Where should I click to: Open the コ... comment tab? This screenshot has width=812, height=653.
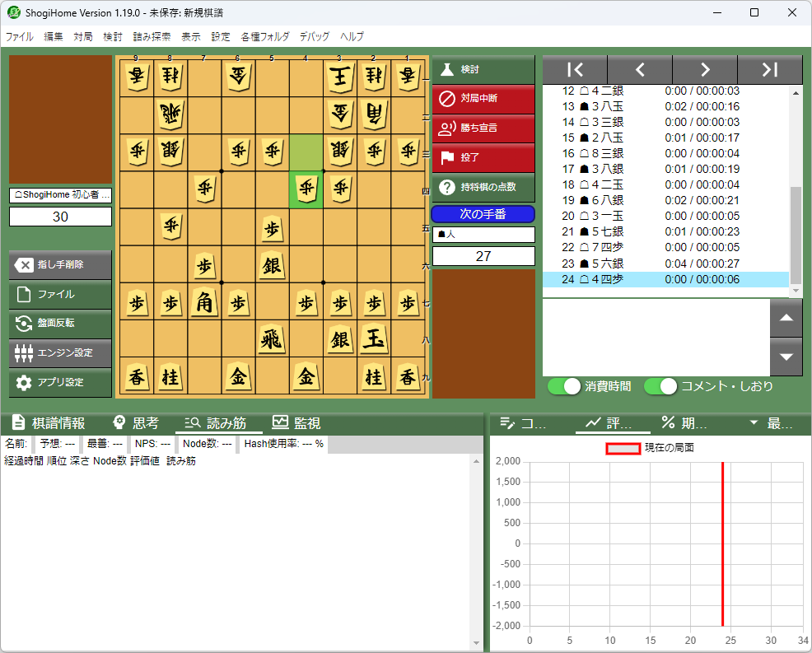(523, 423)
